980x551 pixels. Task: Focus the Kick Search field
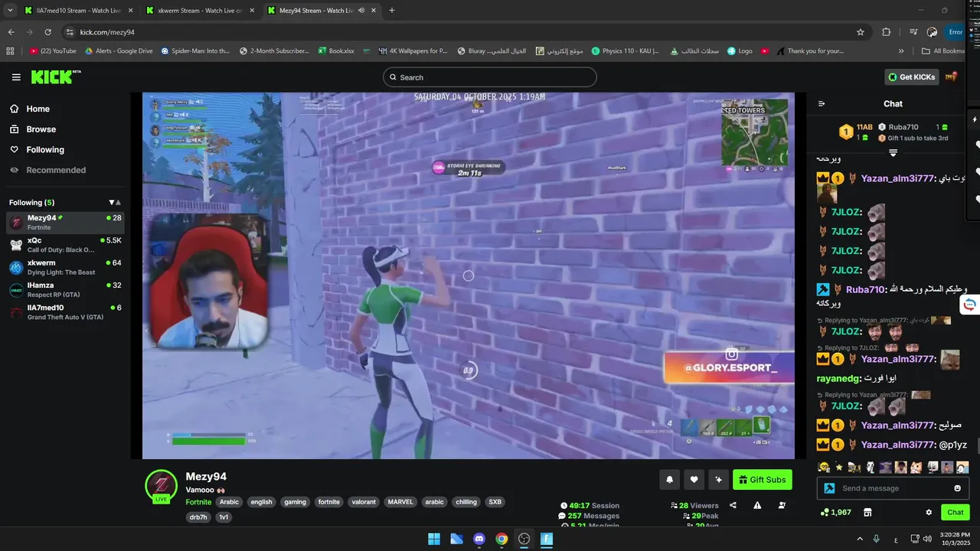tap(490, 77)
